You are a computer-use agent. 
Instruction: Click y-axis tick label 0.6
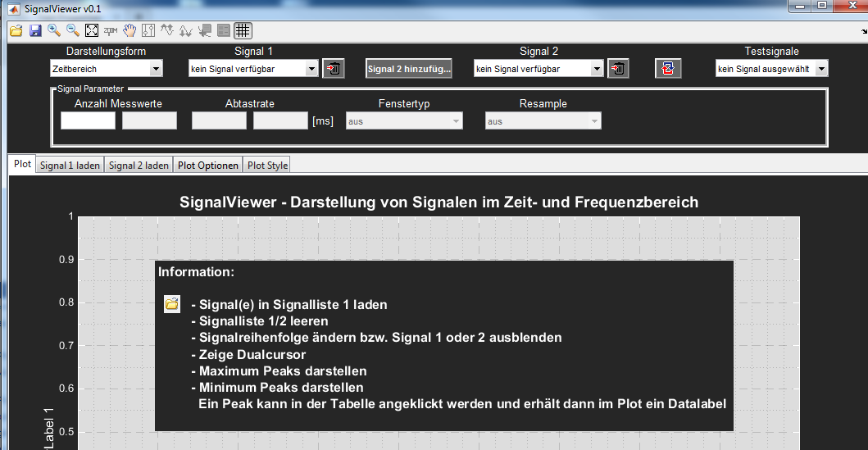pyautogui.click(x=66, y=388)
